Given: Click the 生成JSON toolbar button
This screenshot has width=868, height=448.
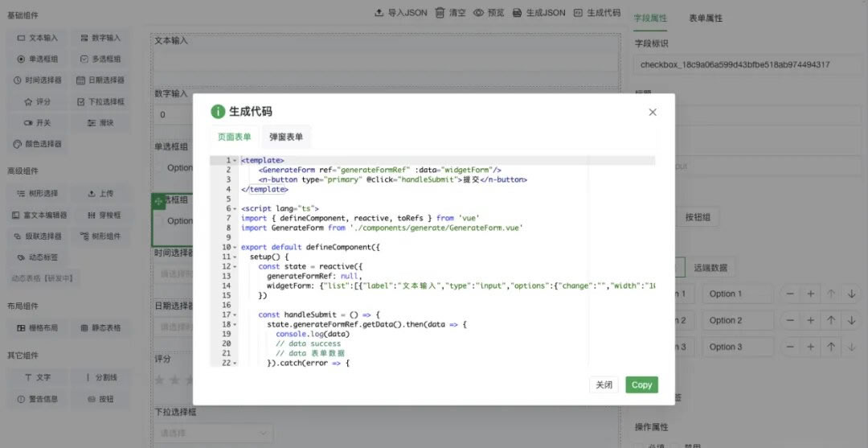Looking at the screenshot, I should click(x=538, y=13).
